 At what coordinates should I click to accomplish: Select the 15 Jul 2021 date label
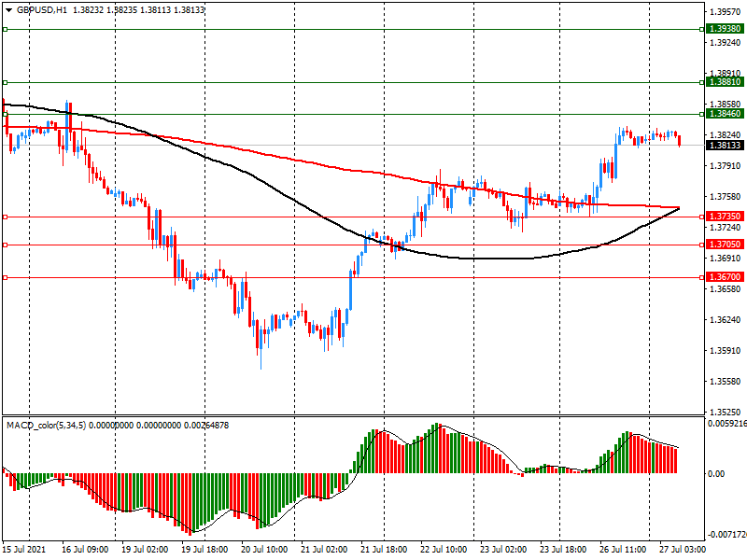24,550
